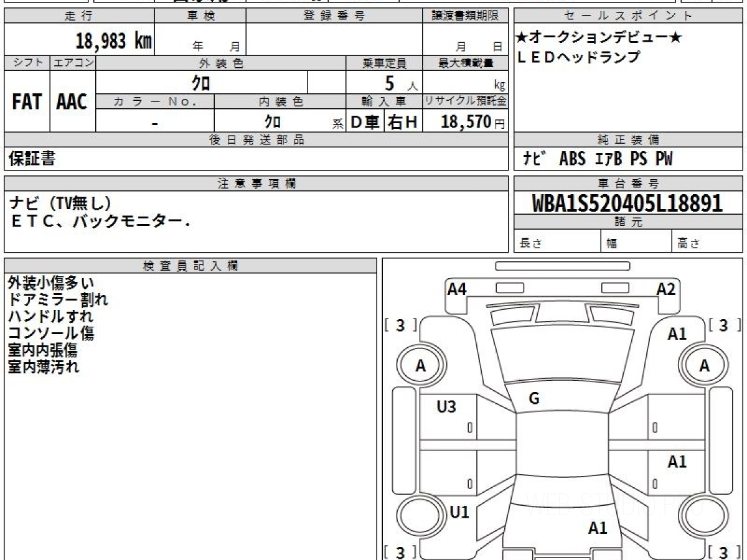Click the ナビ ABS エアB PS PW equipment line
This screenshot has height=560, width=747.
(x=598, y=159)
